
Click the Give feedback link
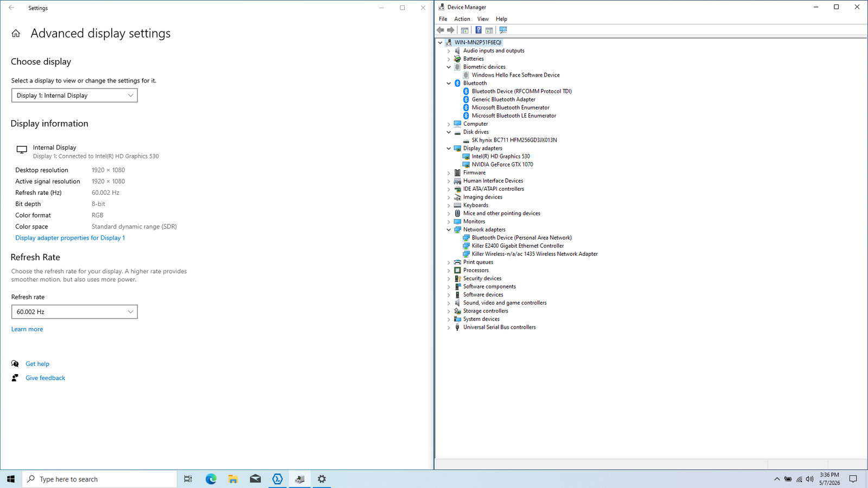45,378
